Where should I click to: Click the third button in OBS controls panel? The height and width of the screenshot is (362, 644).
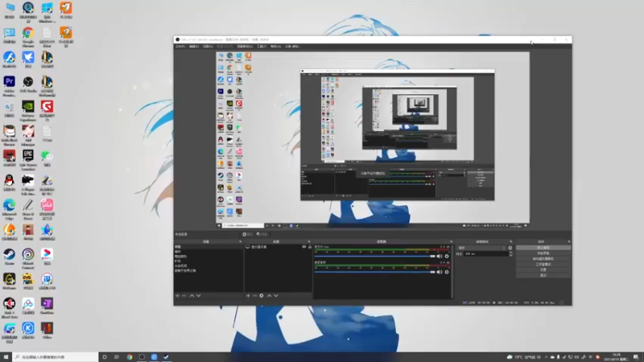pyautogui.click(x=543, y=259)
